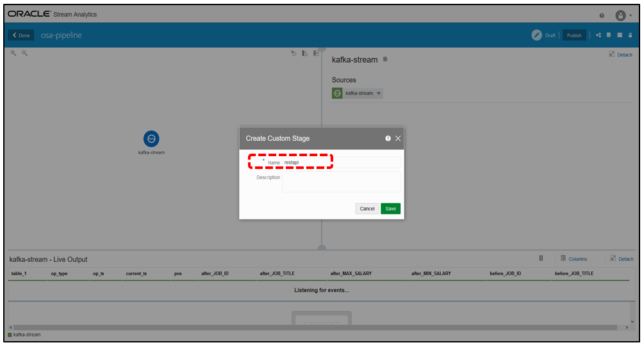Open the Columns selector in Live Output
Image resolution: width=644 pixels, height=345 pixels.
[x=574, y=259]
